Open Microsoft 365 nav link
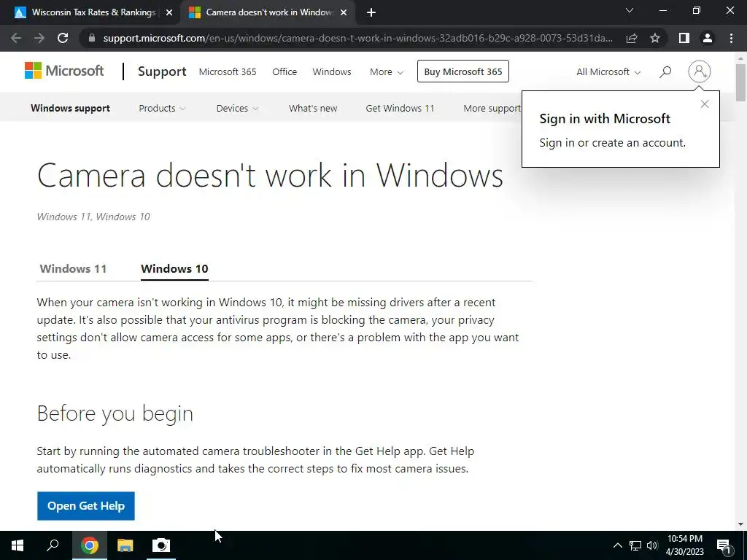This screenshot has height=560, width=747. point(228,72)
